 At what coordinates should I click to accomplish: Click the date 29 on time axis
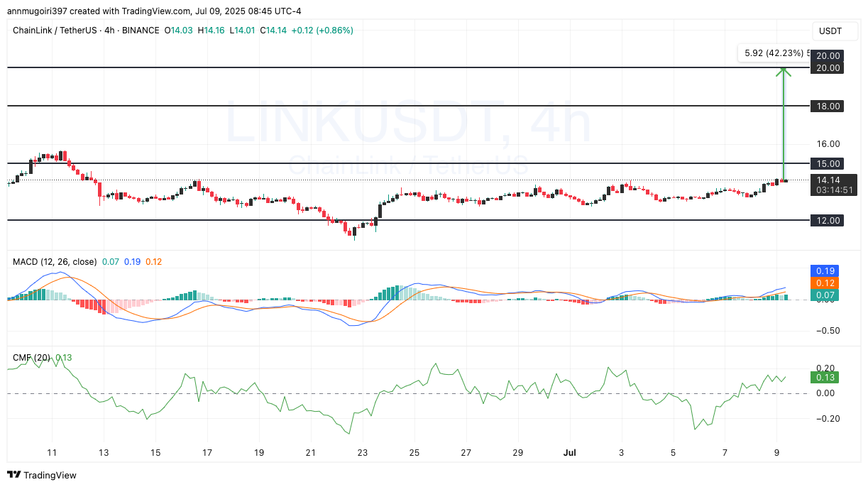(x=518, y=452)
